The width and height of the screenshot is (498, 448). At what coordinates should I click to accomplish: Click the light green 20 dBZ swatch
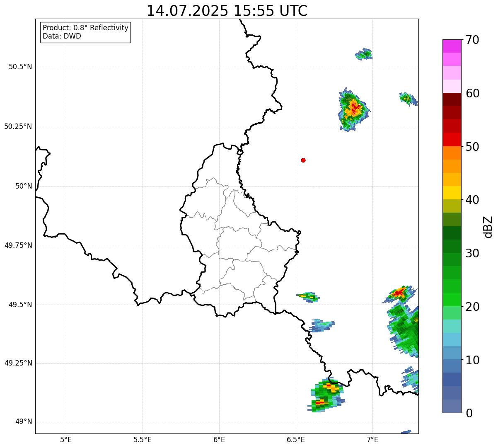coord(452,313)
